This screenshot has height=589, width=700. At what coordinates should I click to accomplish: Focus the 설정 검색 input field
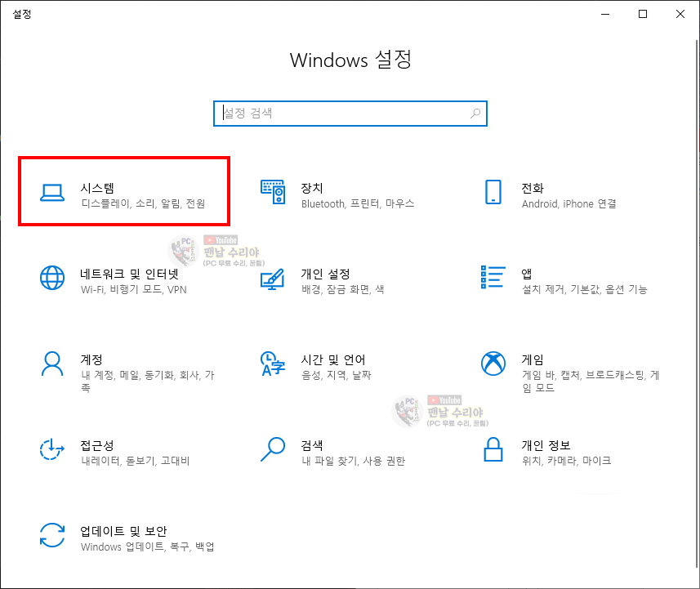tap(350, 114)
